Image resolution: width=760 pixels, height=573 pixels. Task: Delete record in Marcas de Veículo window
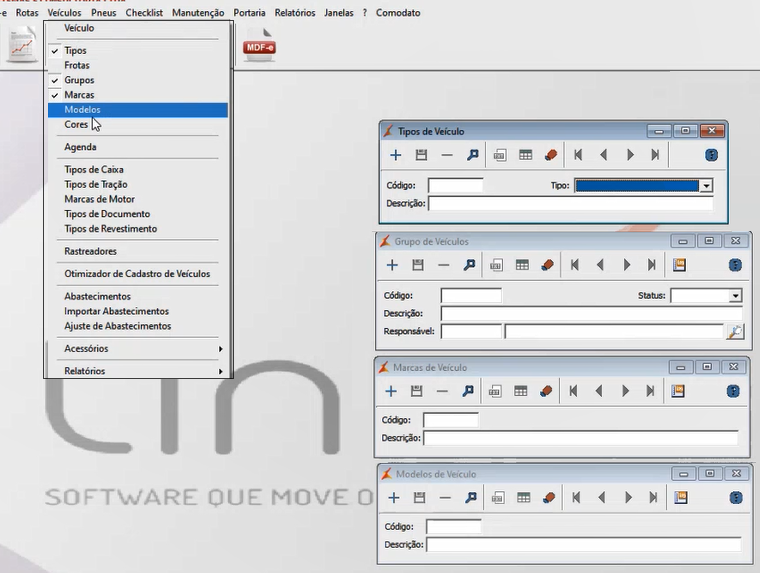(x=442, y=391)
